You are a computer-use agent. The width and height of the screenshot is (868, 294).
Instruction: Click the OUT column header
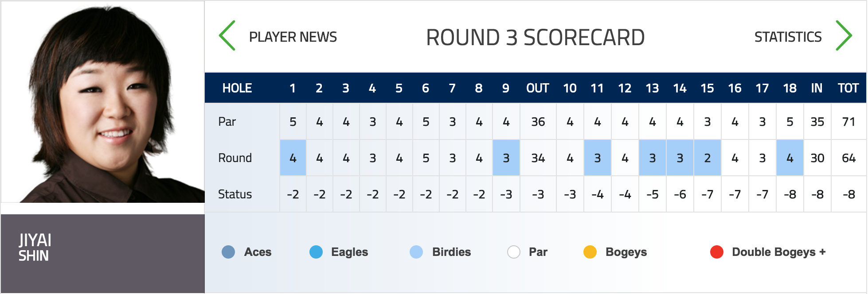[x=538, y=88]
